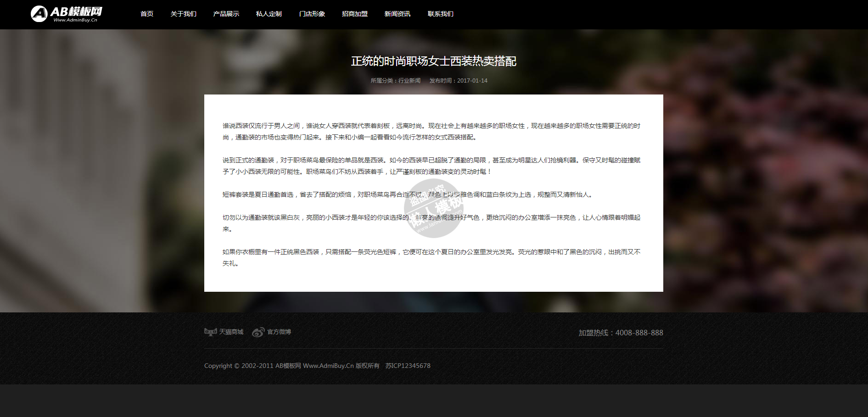Viewport: 868px width, 417px height.
Task: Click the 天猫商城 footer link text
Action: 231,332
